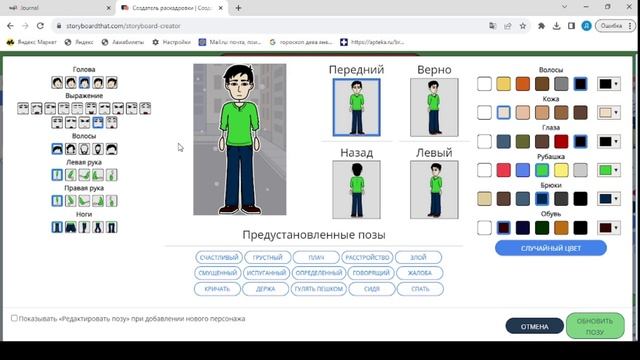Open the Волосы custom color dropdown
The image size is (640, 360).
click(609, 84)
